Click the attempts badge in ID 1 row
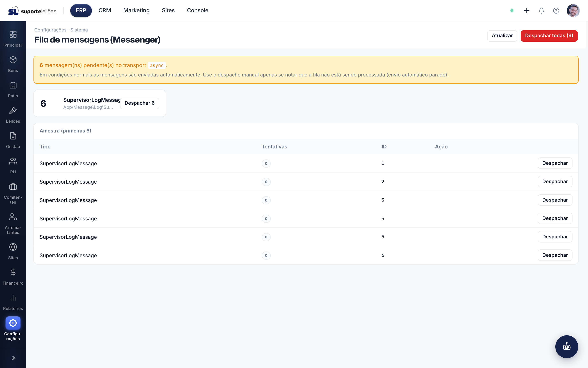 click(x=266, y=163)
